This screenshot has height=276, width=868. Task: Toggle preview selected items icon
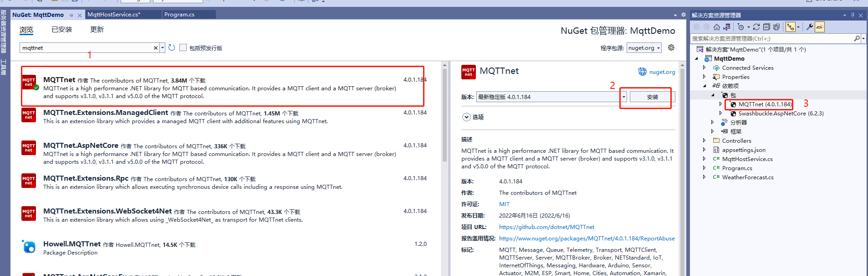coord(819,27)
